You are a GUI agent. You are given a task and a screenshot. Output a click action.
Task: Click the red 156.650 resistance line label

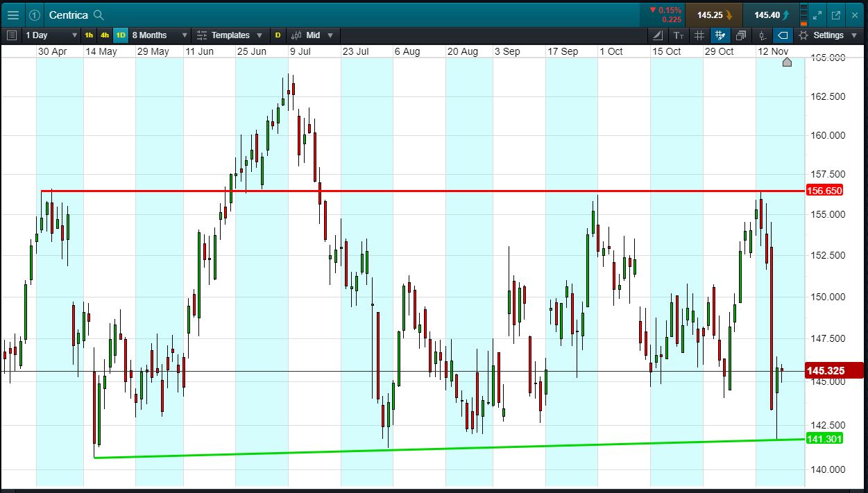pyautogui.click(x=824, y=191)
